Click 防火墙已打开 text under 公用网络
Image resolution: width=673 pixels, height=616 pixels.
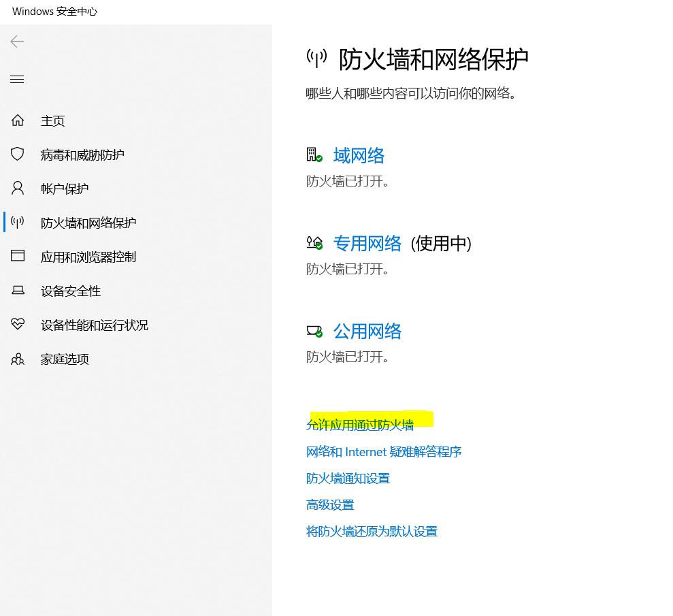(x=347, y=357)
